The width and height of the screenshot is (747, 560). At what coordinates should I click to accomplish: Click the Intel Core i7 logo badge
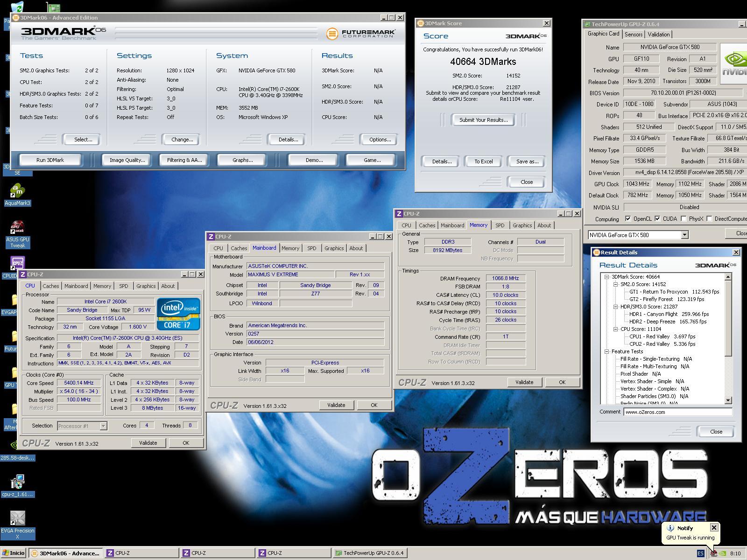(x=178, y=314)
